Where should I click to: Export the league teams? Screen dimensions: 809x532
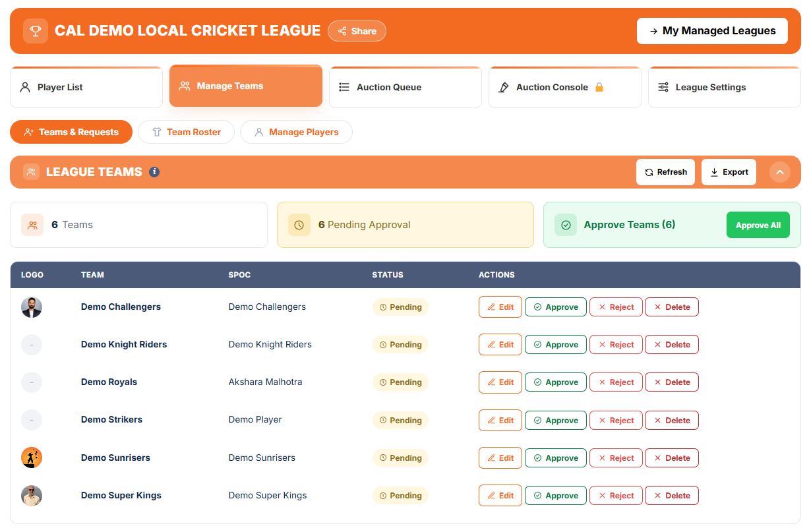(x=729, y=172)
